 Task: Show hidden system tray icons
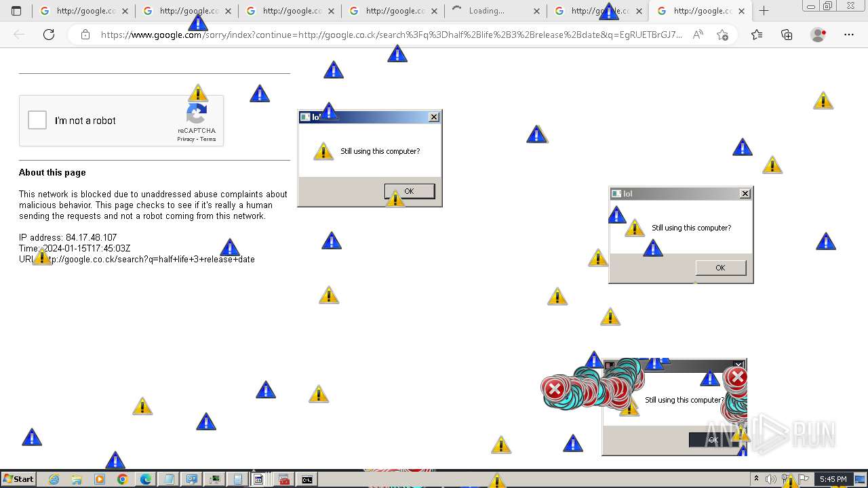[757, 479]
